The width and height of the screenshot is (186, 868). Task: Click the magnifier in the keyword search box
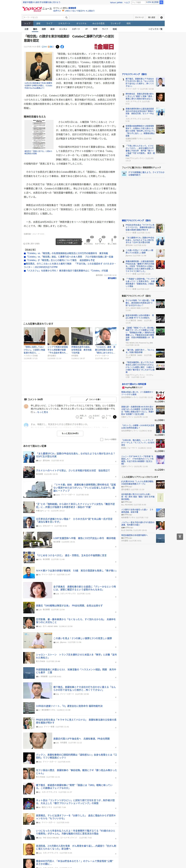(66, 17)
